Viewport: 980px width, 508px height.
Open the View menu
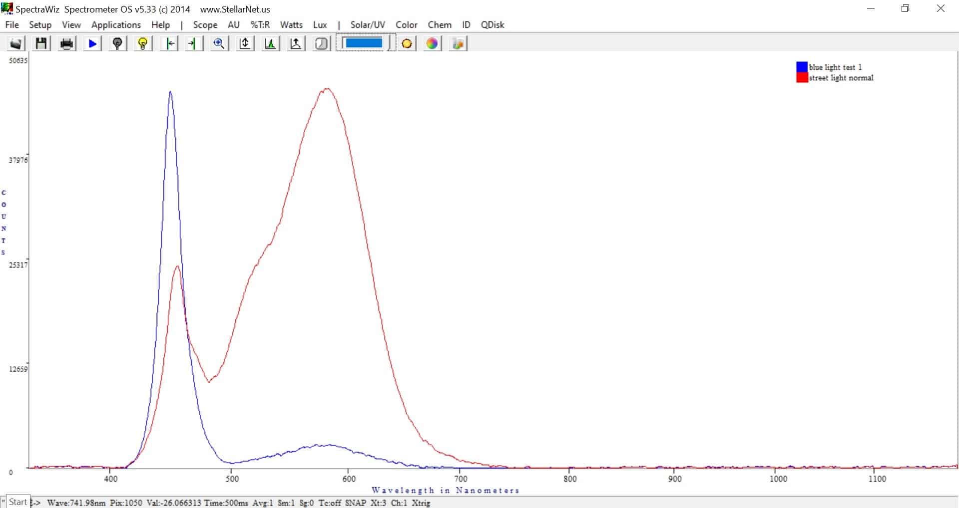click(x=71, y=24)
